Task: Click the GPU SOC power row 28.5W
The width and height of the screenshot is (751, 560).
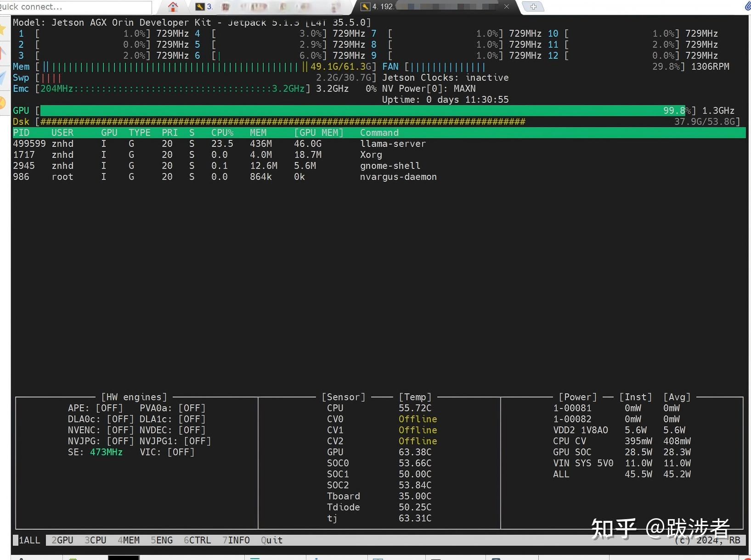Action: [622, 452]
